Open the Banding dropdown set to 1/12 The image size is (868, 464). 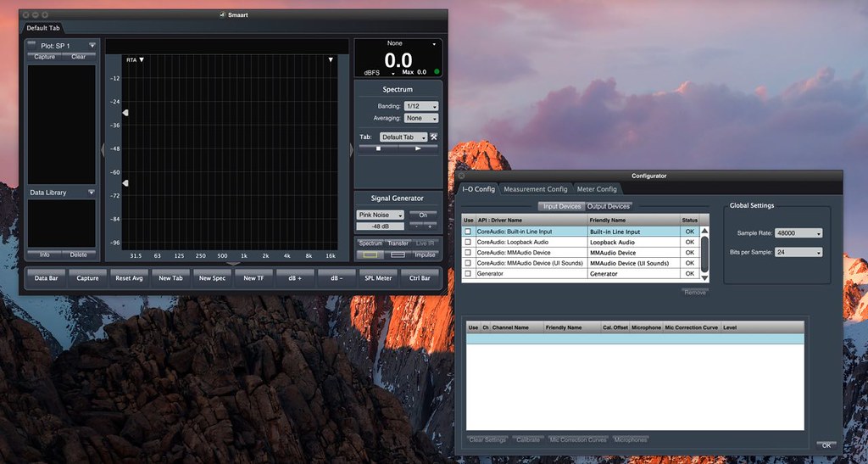[x=421, y=106]
